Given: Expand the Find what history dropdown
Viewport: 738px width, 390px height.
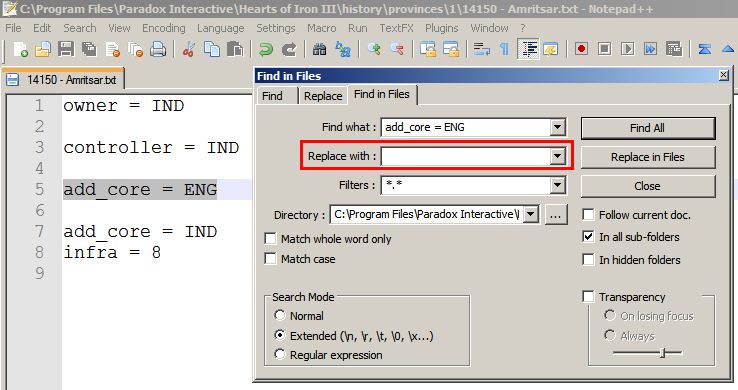Looking at the screenshot, I should tap(557, 127).
